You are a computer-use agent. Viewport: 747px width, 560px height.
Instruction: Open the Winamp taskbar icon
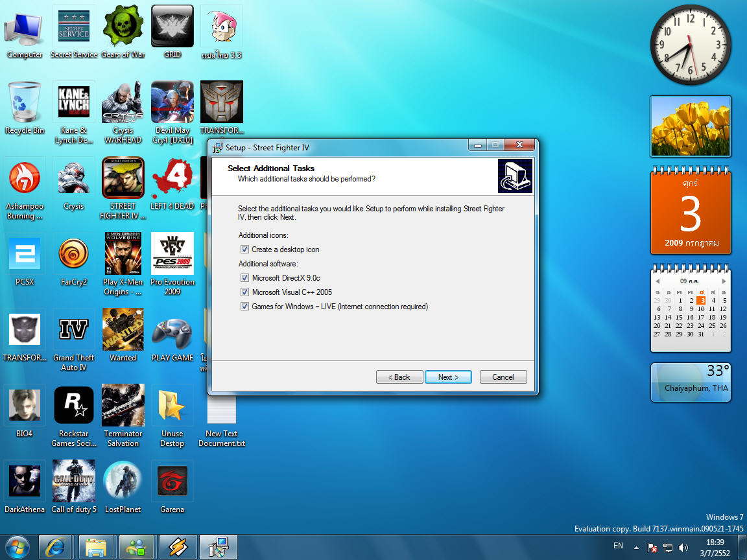point(178,547)
